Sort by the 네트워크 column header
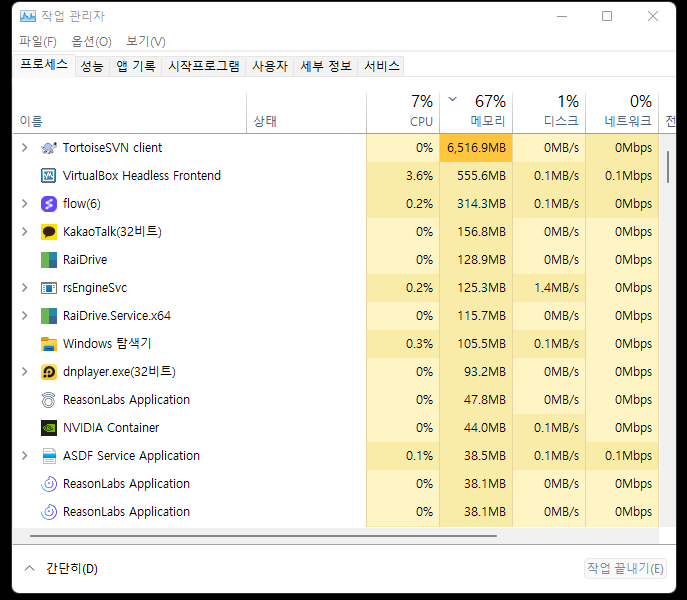This screenshot has height=600, width=687. 622,113
